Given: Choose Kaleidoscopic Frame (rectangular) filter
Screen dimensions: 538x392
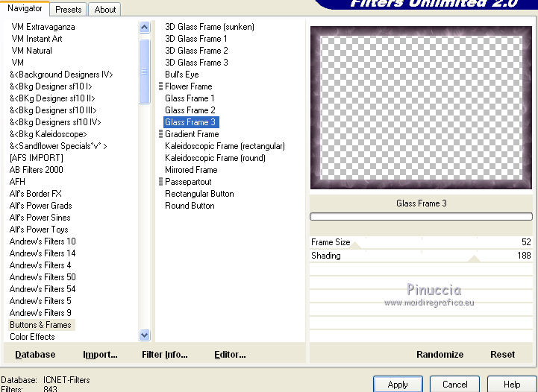Looking at the screenshot, I should coord(225,146).
